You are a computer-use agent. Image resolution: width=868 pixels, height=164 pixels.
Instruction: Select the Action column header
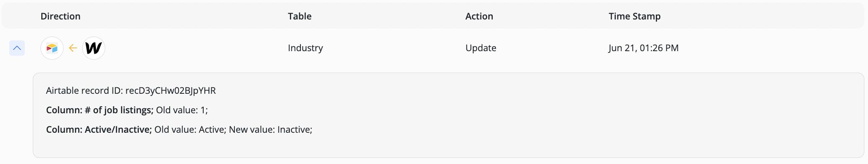[x=479, y=16]
